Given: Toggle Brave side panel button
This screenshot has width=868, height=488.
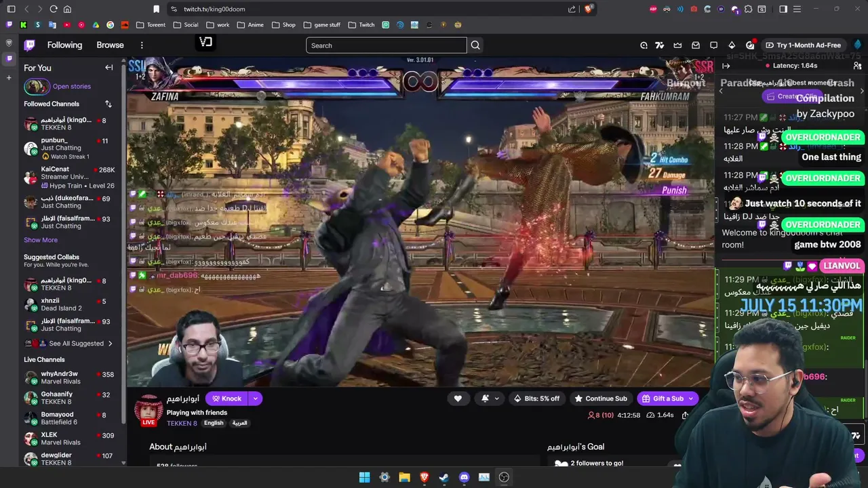Looking at the screenshot, I should point(783,9).
